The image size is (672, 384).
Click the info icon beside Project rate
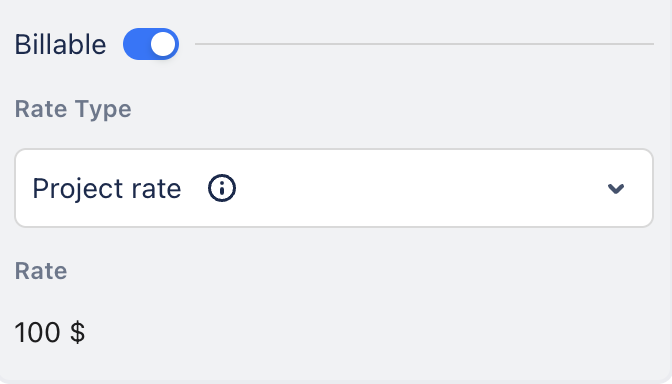(x=222, y=188)
